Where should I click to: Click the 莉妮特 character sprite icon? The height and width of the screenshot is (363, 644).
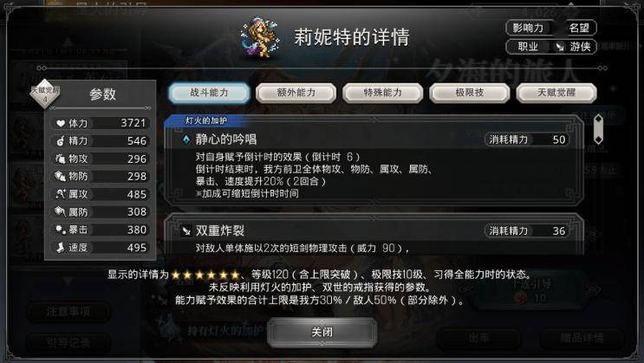260,37
